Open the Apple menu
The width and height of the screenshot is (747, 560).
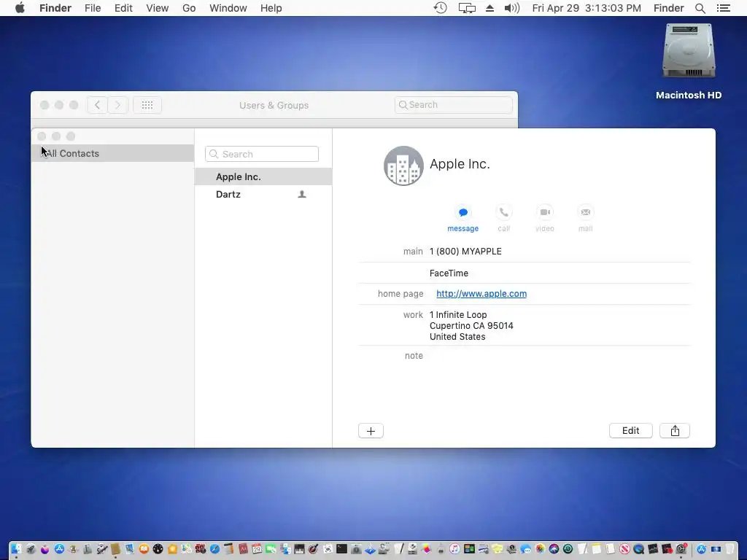click(20, 8)
